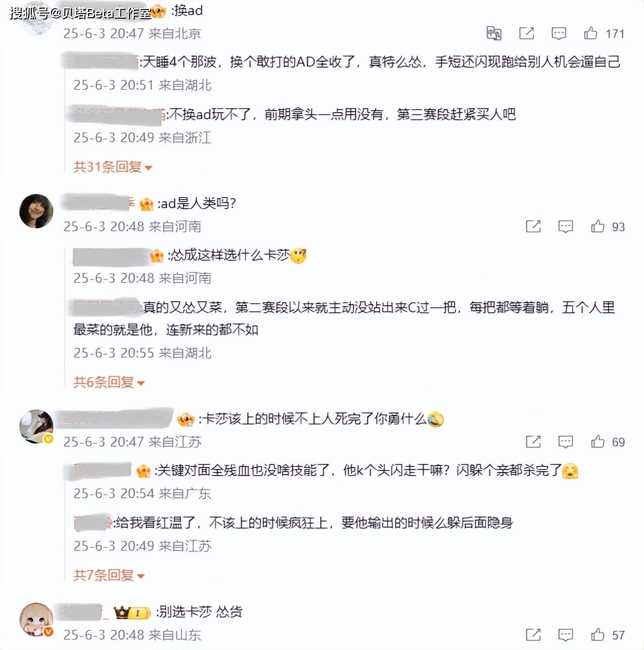Image resolution: width=644 pixels, height=650 pixels.
Task: Like the "换ad" comment with 171 likes
Action: tap(590, 33)
